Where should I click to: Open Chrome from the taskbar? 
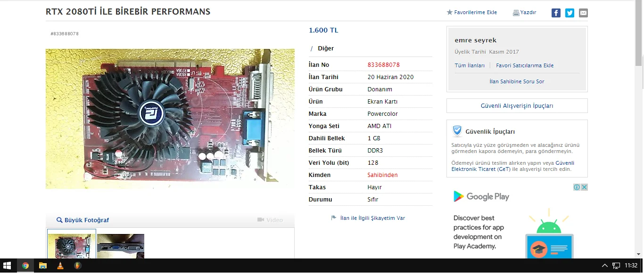[x=25, y=266]
